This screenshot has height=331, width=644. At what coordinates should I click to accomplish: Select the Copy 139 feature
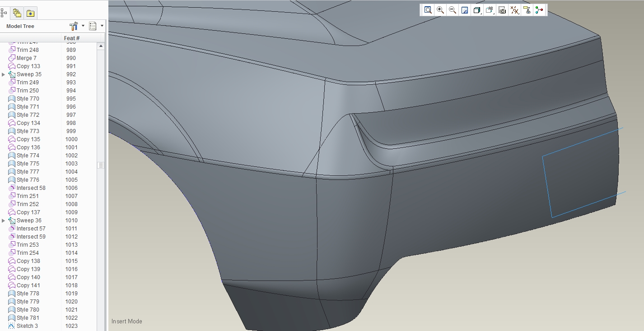(24, 269)
